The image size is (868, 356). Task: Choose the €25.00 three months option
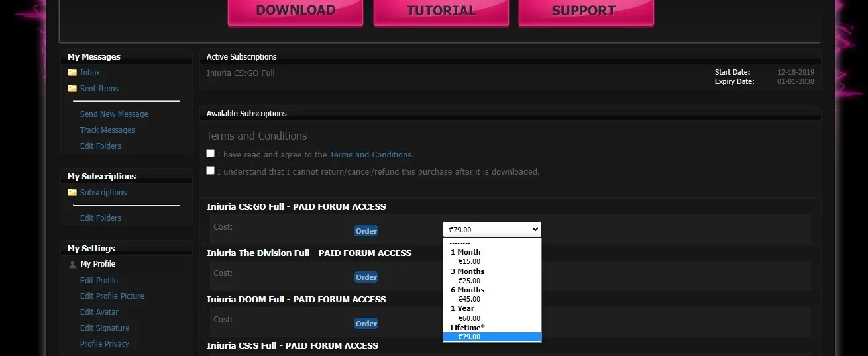coord(492,281)
